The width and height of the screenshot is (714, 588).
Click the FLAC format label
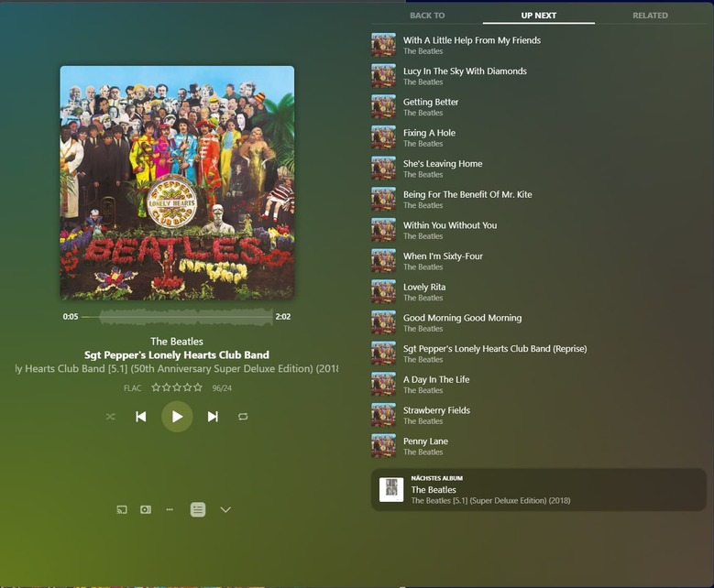click(x=133, y=388)
